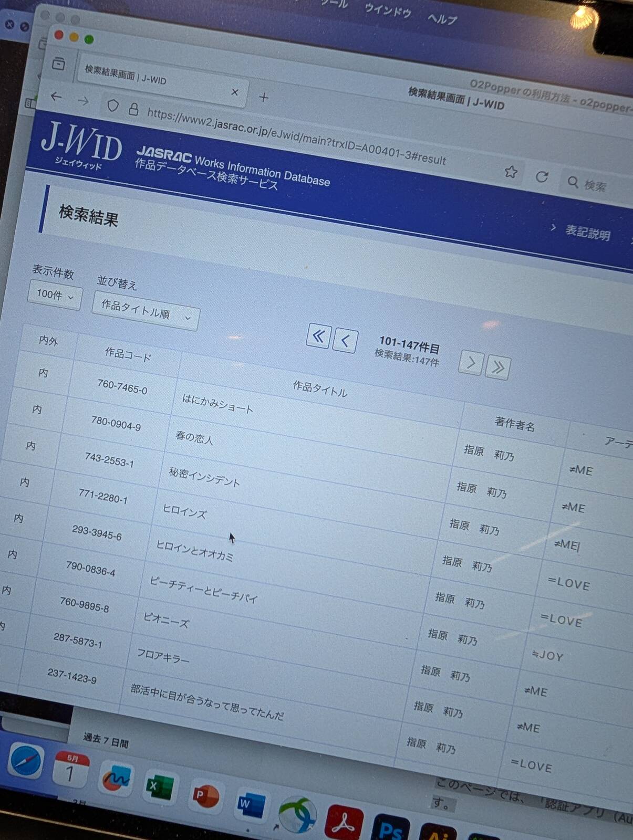Click the 作品コード column header

(128, 354)
